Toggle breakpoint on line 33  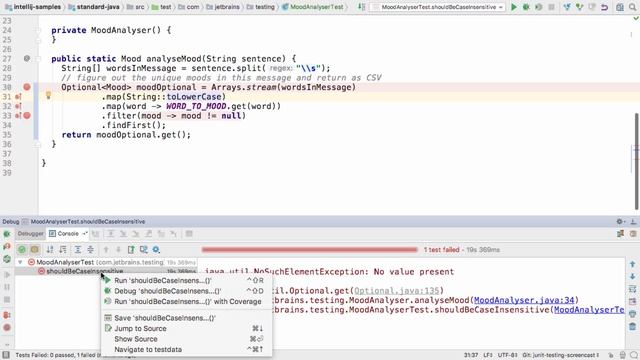pyautogui.click(x=27, y=116)
